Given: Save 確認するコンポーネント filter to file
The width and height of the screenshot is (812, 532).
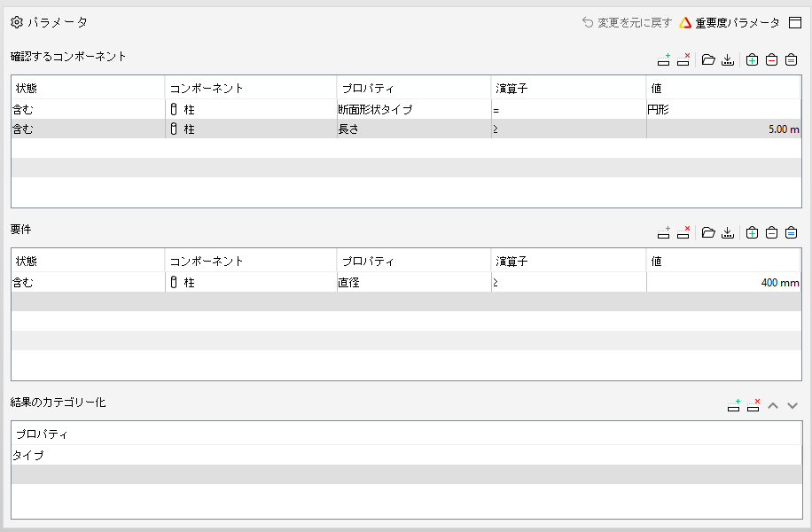Looking at the screenshot, I should point(728,59).
